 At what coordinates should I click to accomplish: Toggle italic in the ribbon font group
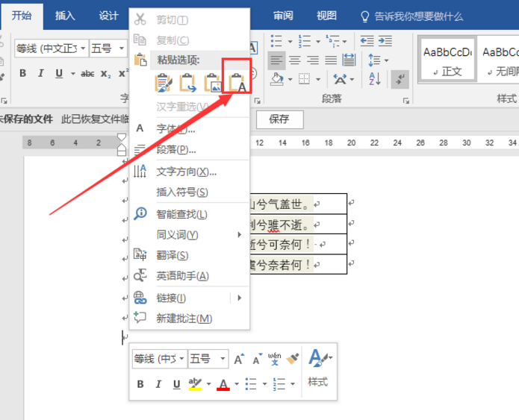(x=41, y=73)
